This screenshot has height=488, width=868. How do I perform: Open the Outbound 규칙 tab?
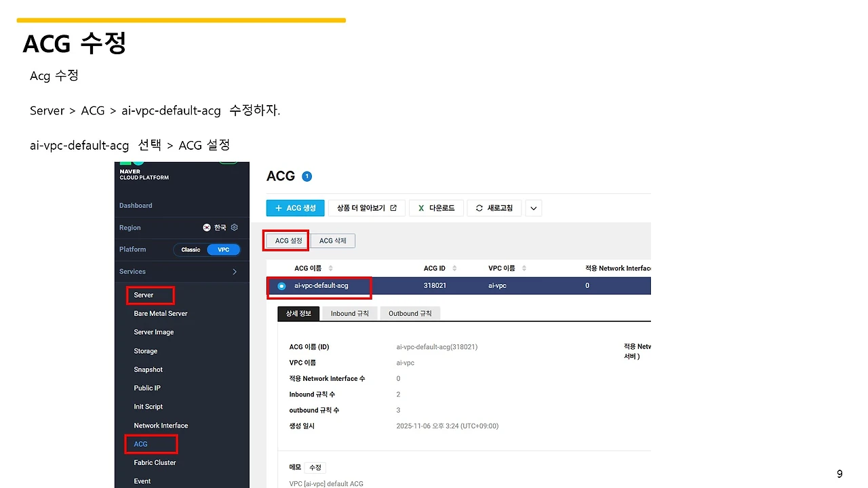(x=410, y=313)
